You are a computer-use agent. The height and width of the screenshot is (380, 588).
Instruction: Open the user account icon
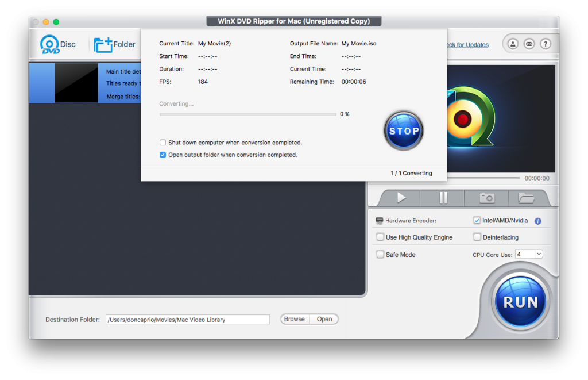click(513, 44)
